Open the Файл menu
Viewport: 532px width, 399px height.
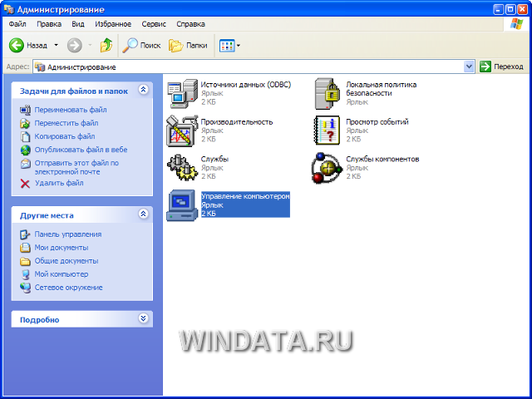(17, 24)
